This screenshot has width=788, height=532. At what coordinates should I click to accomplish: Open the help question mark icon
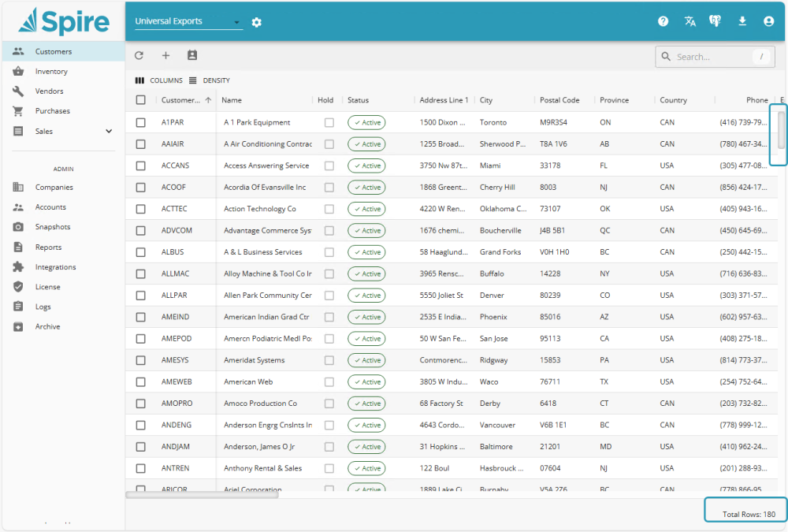tap(663, 21)
